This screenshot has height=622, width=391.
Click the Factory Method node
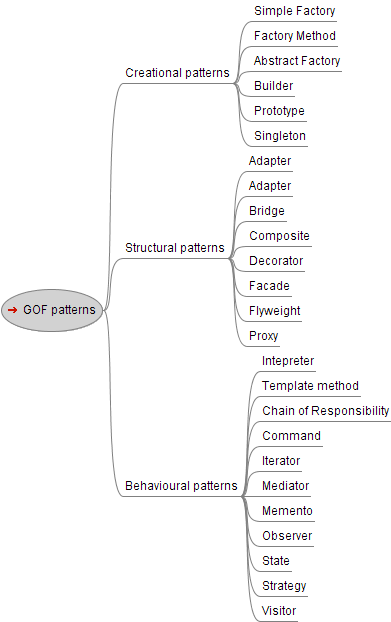click(295, 36)
